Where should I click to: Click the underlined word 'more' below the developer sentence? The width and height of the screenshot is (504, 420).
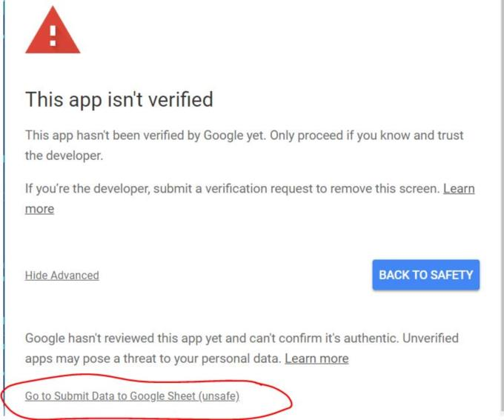pos(39,209)
